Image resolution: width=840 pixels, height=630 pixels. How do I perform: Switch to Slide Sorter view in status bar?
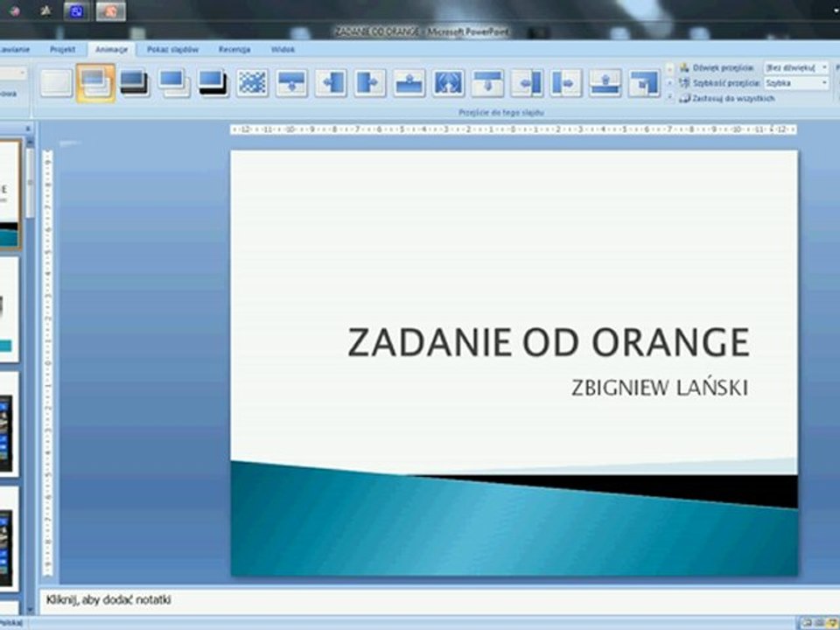[819, 623]
